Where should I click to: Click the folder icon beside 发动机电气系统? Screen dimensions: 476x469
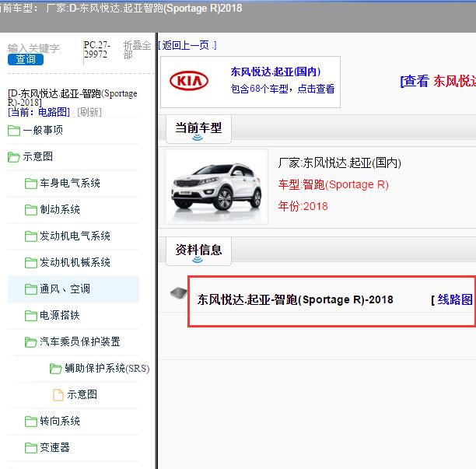tap(30, 236)
